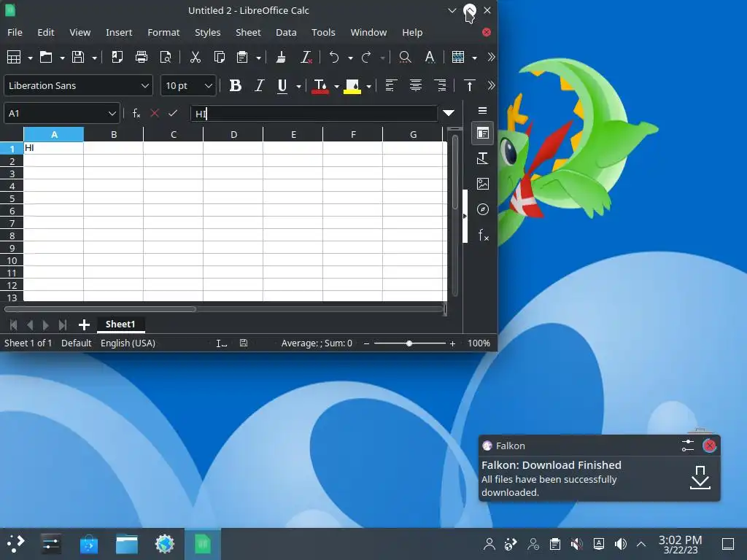
Task: Open sidebar Properties deck
Action: click(483, 133)
